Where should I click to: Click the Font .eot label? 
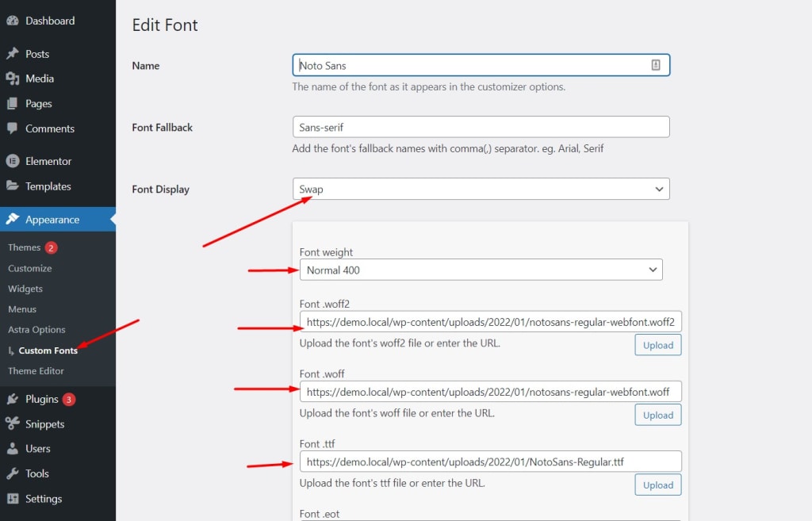pyautogui.click(x=320, y=514)
